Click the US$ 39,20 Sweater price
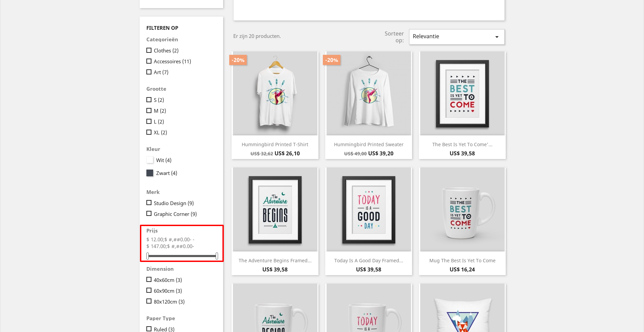This screenshot has width=644, height=332. pos(381,153)
